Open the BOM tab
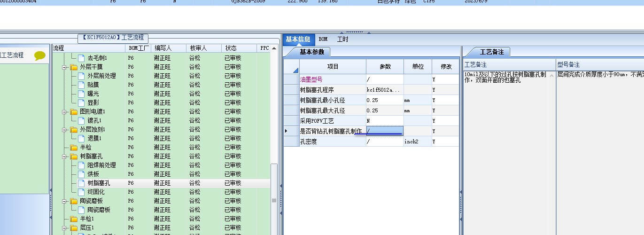The image size is (644, 235). [x=323, y=39]
